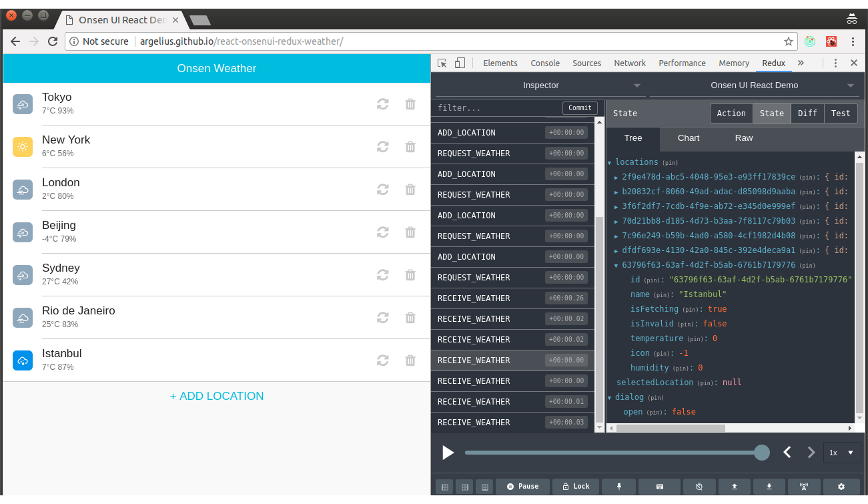868x504 pixels.
Task: Select the State view button
Action: pos(772,113)
